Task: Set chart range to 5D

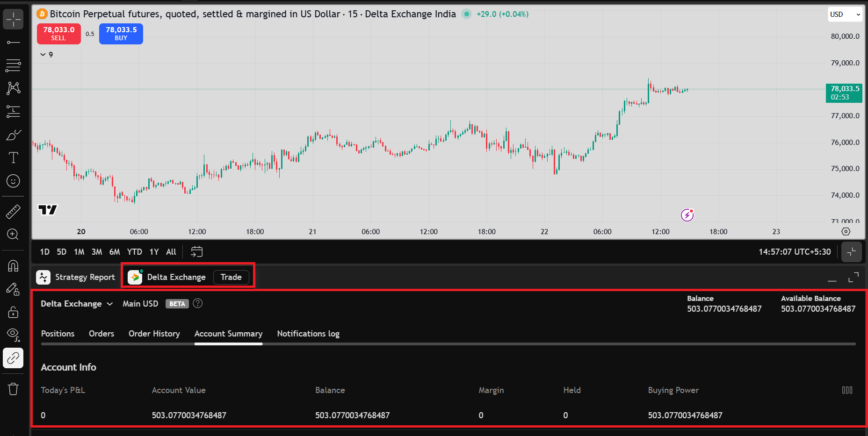Action: click(62, 252)
